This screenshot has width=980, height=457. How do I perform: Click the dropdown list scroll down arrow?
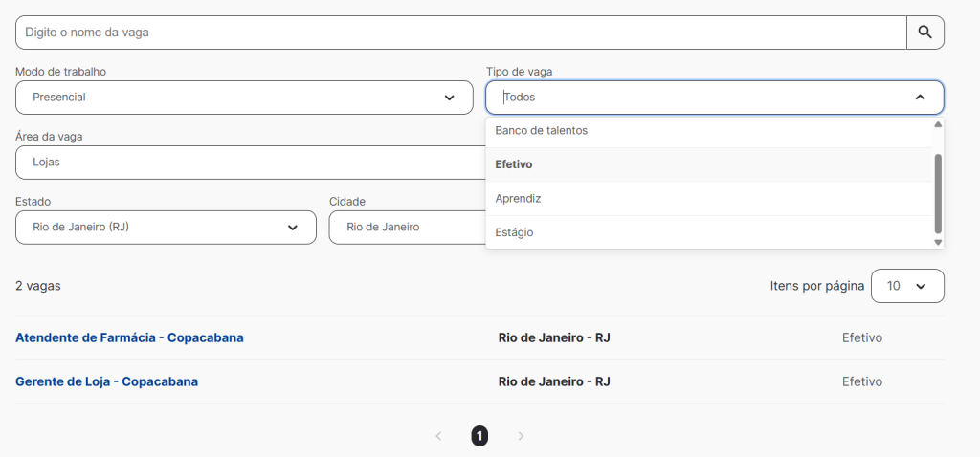coord(938,242)
